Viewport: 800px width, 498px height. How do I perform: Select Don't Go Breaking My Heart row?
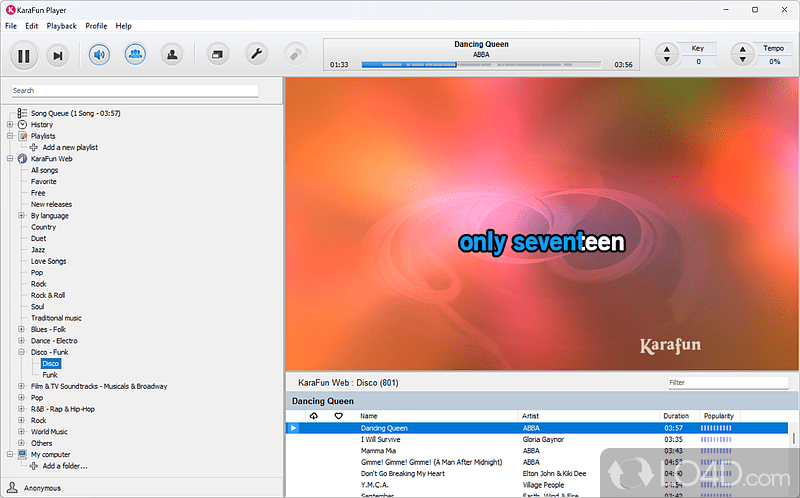coord(537,474)
